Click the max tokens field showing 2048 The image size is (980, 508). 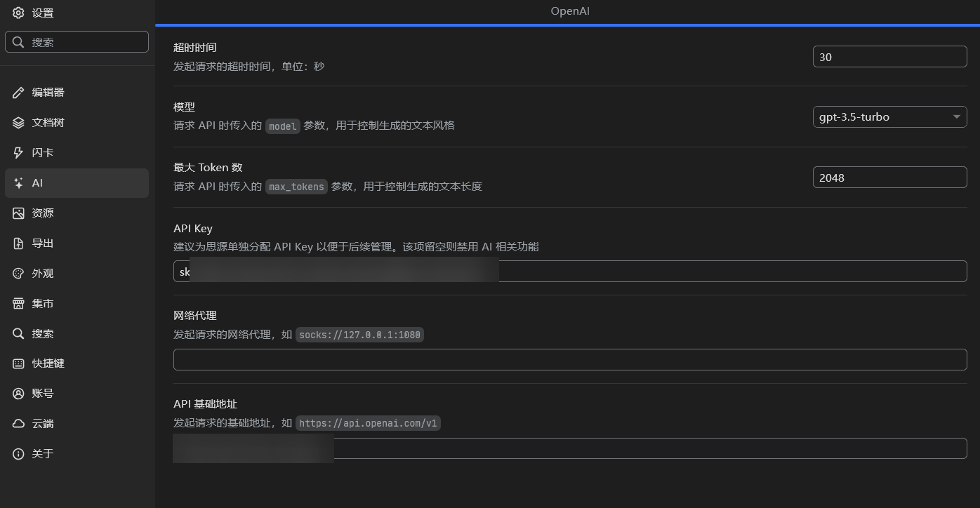tap(889, 178)
